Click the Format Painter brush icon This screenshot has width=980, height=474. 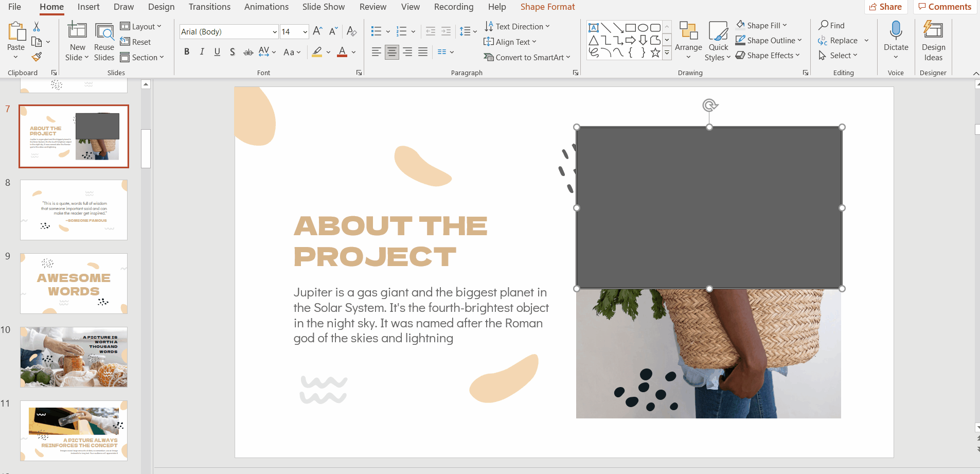click(x=37, y=57)
